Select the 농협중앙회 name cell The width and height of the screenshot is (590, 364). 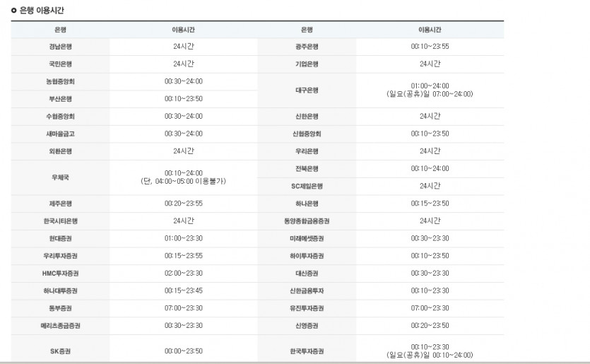click(x=60, y=81)
